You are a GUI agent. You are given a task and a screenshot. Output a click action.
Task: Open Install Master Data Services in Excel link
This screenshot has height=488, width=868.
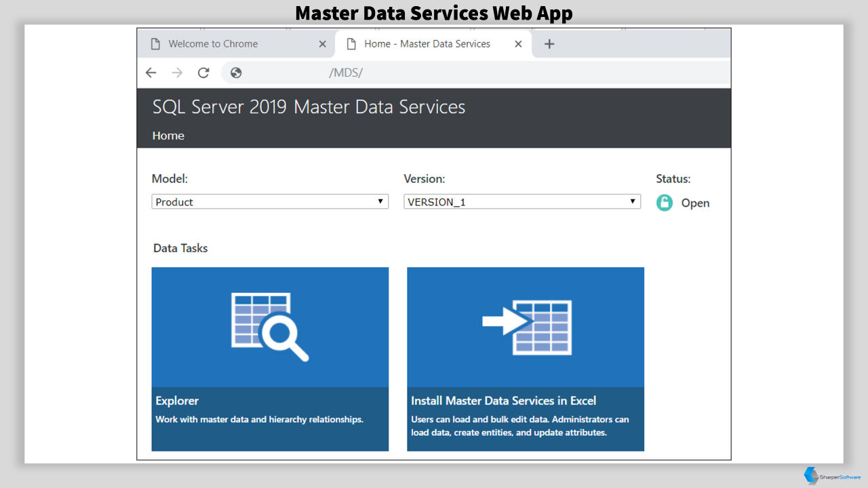click(504, 401)
